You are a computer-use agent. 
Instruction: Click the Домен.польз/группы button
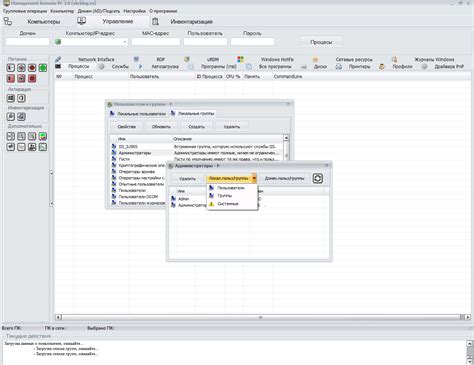click(284, 178)
